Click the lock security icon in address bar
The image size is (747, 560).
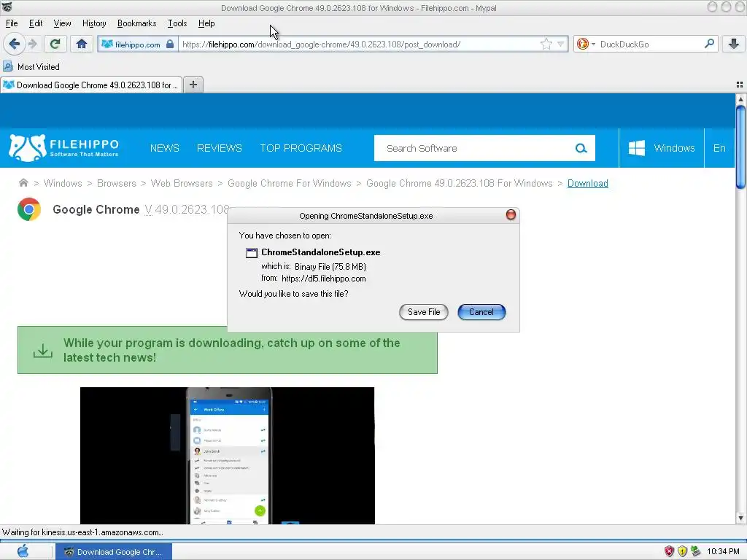click(170, 44)
